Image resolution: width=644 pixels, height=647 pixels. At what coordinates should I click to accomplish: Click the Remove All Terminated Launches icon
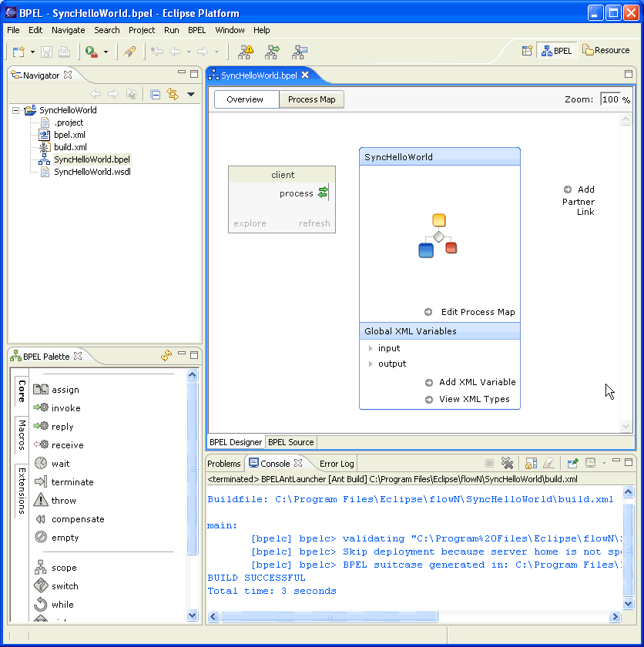click(x=507, y=464)
